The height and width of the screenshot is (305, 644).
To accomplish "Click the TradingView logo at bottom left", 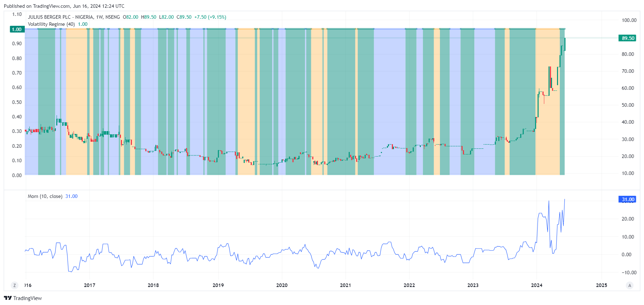I will coord(23,298).
